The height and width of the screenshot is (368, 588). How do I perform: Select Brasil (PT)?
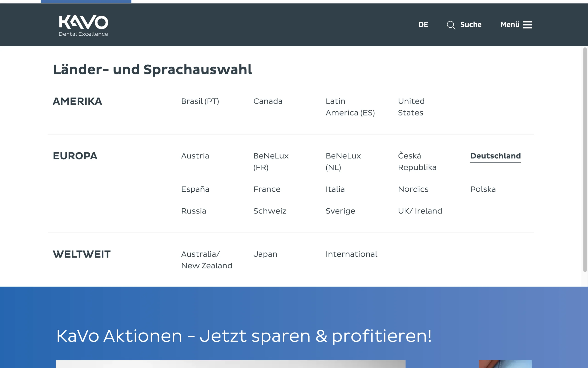pyautogui.click(x=200, y=101)
